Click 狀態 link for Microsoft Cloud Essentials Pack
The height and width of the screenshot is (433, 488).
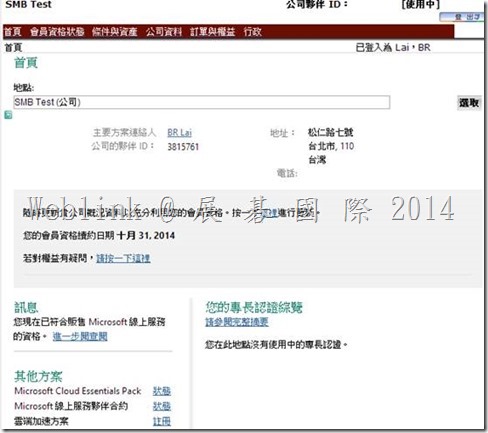pos(162,391)
